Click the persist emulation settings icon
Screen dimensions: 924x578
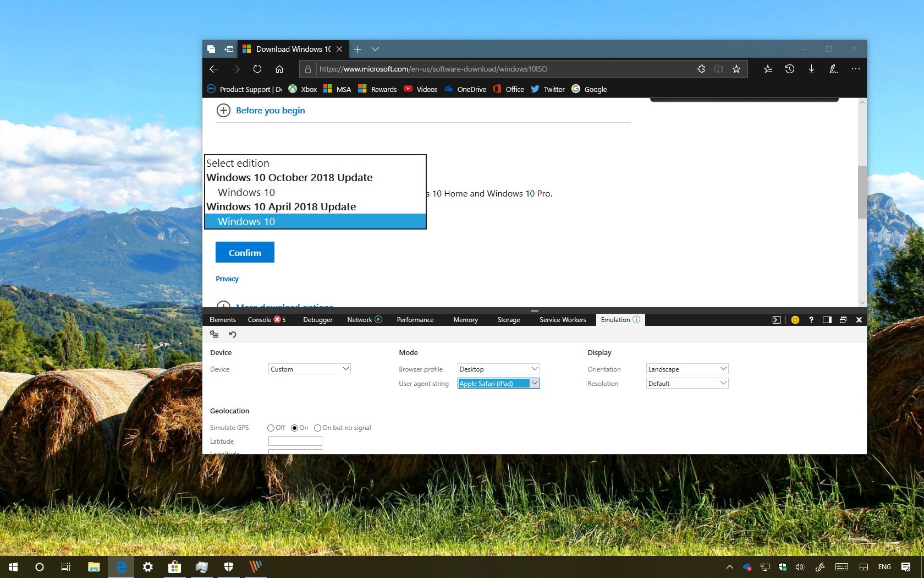click(x=215, y=334)
